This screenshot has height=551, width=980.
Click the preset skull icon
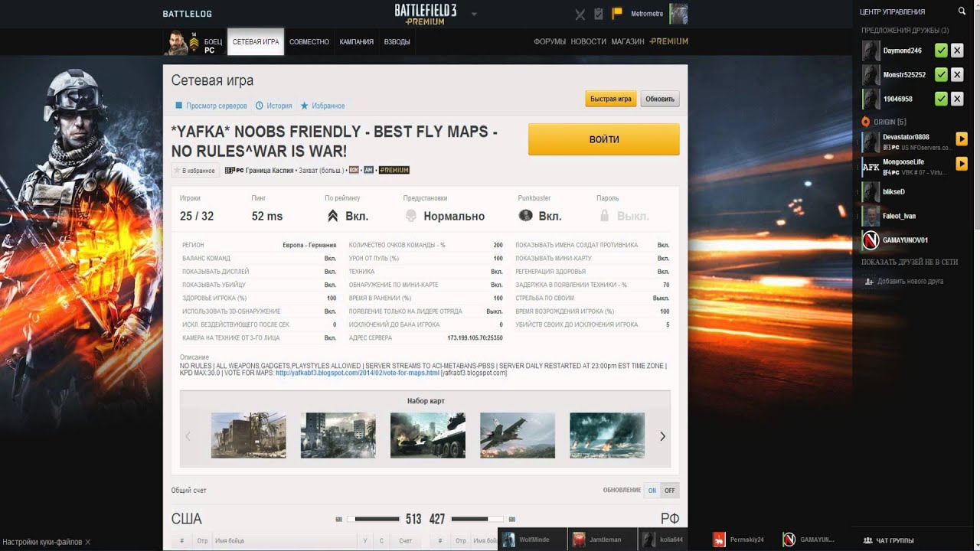click(x=410, y=216)
